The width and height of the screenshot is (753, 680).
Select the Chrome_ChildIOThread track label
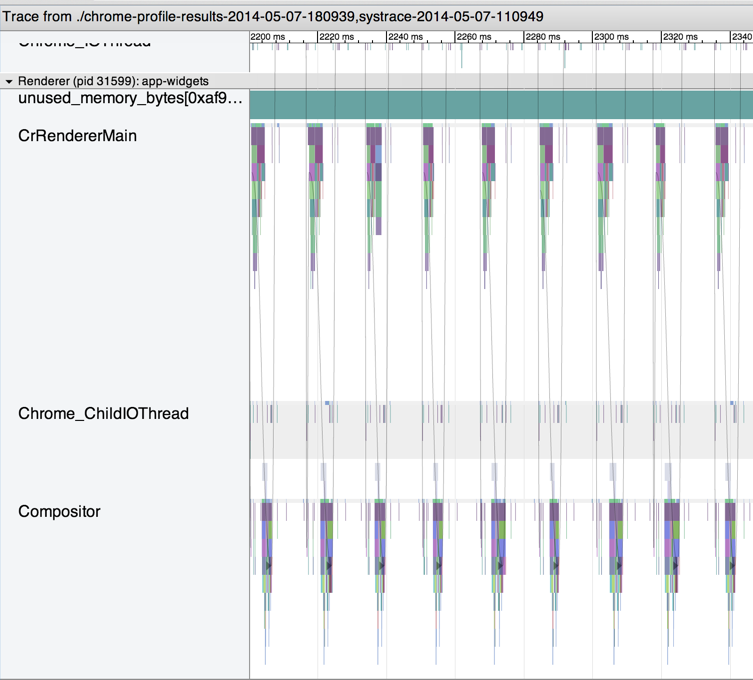pyautogui.click(x=103, y=413)
